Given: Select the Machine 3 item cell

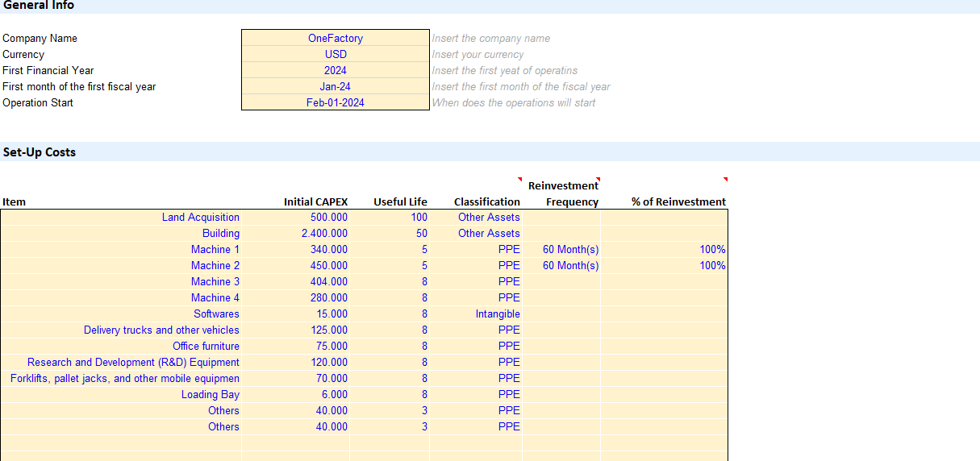Looking at the screenshot, I should [121, 281].
